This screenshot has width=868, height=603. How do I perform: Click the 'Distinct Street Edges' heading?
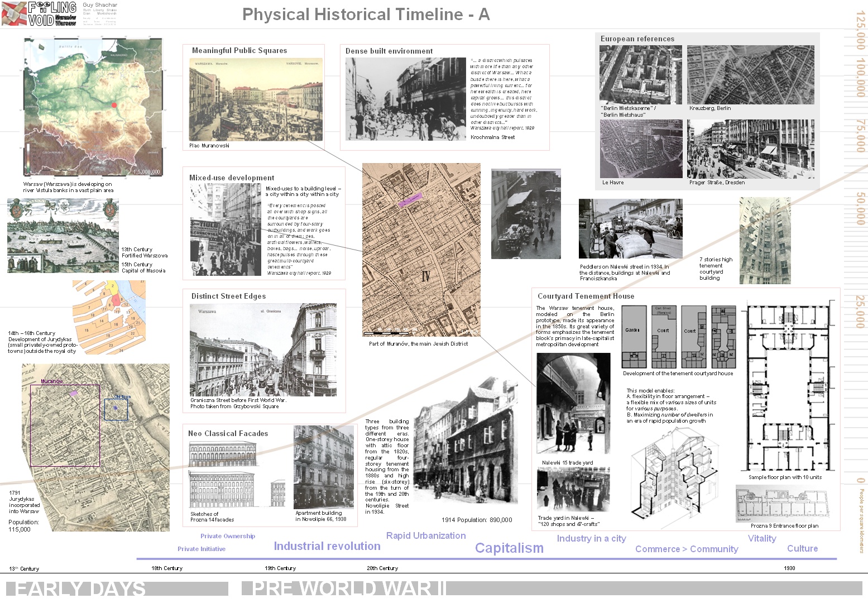click(x=228, y=296)
